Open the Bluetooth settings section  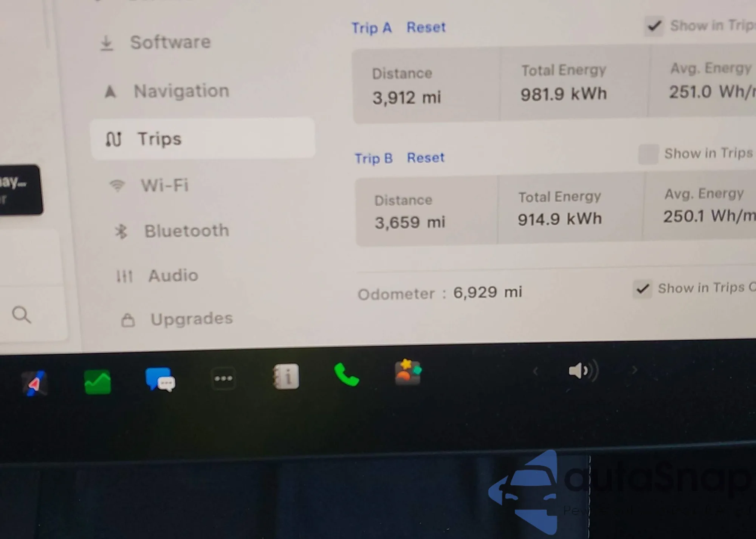[x=186, y=231]
